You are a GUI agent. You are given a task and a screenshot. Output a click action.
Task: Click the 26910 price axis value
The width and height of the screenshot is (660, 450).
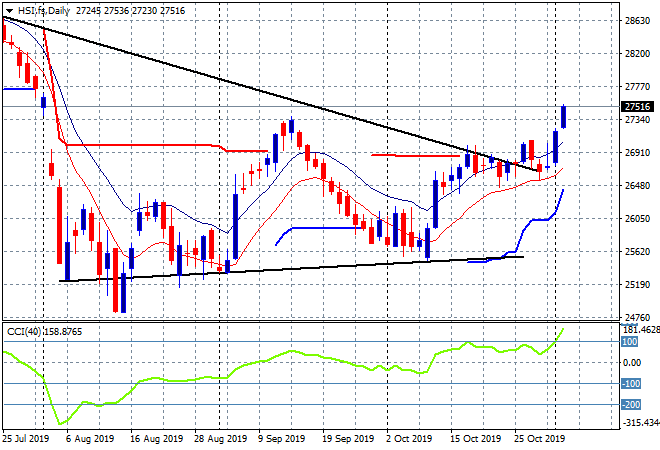tap(637, 152)
